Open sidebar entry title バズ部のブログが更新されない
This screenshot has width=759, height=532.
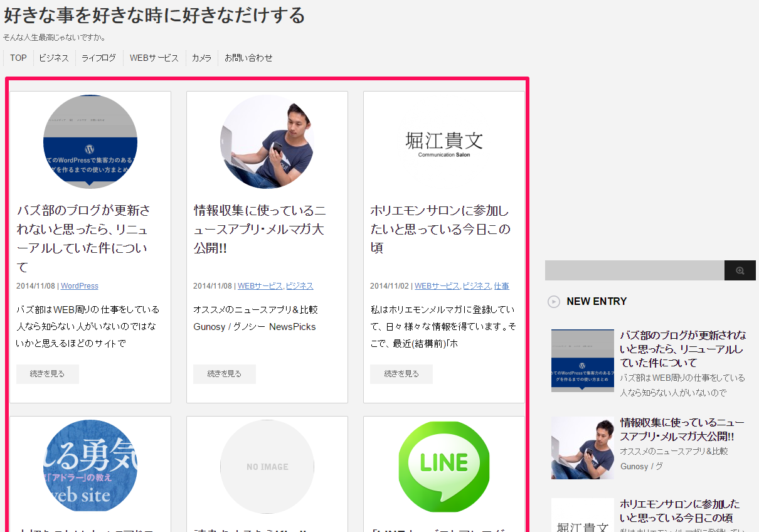tap(683, 349)
